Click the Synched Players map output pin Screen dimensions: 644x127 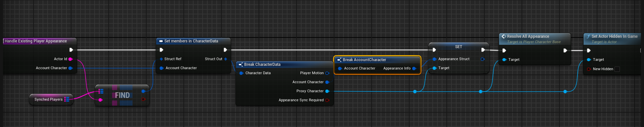[67, 99]
